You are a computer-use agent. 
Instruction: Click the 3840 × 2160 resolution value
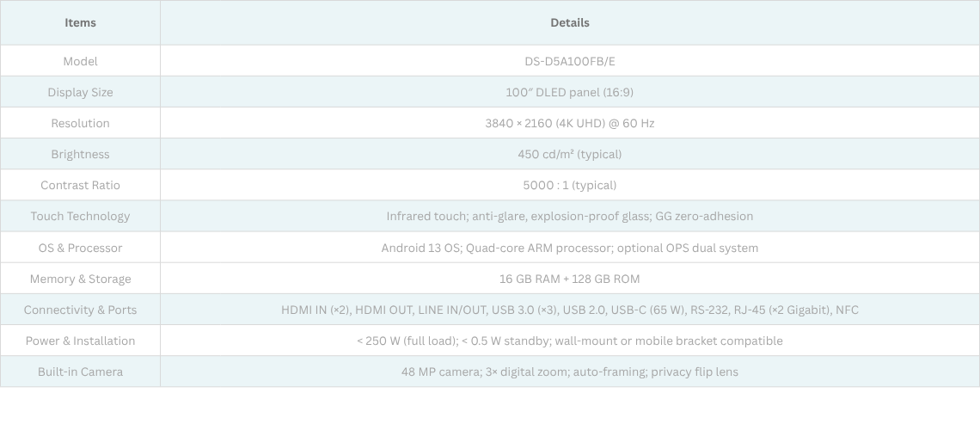(x=569, y=123)
